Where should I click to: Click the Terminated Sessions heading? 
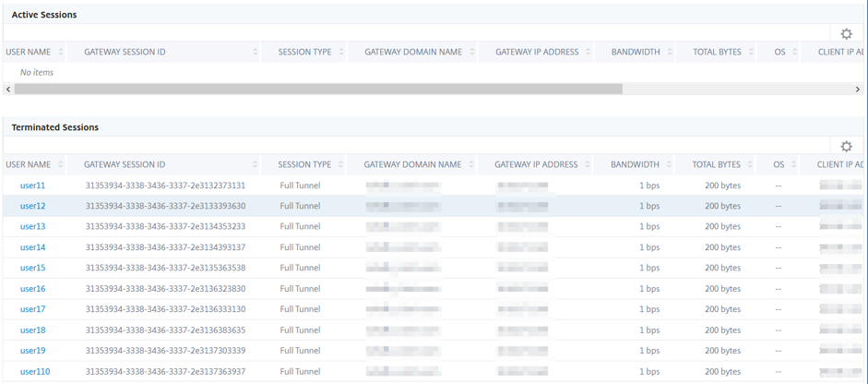(x=54, y=127)
